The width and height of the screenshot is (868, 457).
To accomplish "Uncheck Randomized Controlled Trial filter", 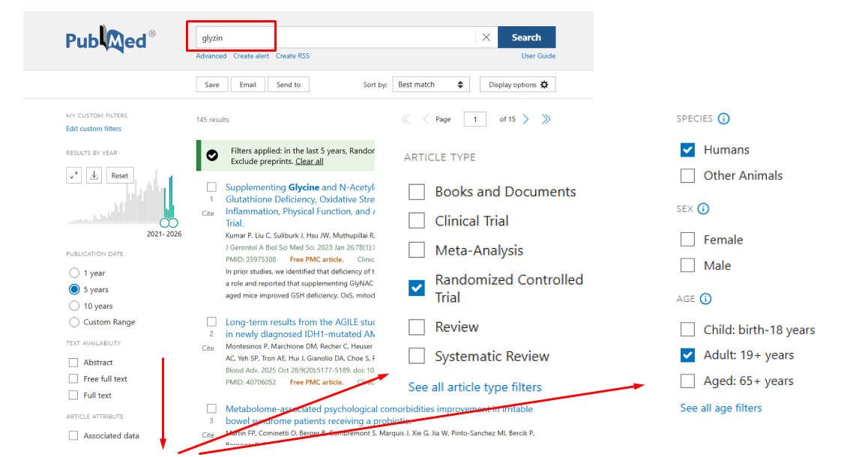I will coord(417,288).
